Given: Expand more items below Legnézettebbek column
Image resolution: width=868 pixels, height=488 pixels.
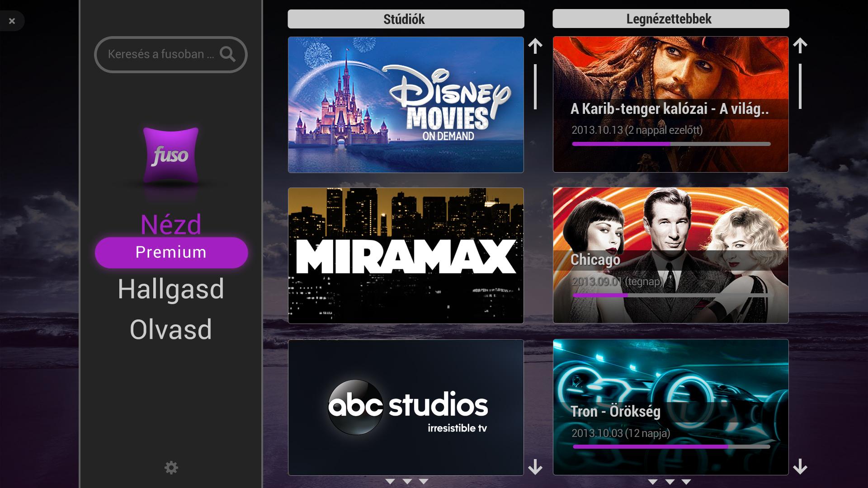Looking at the screenshot, I should [670, 482].
